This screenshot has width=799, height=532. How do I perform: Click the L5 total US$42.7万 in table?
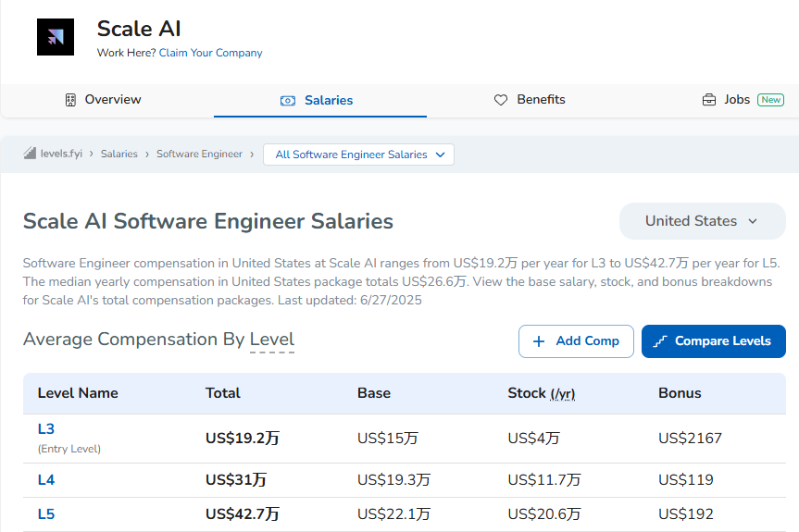tap(242, 514)
